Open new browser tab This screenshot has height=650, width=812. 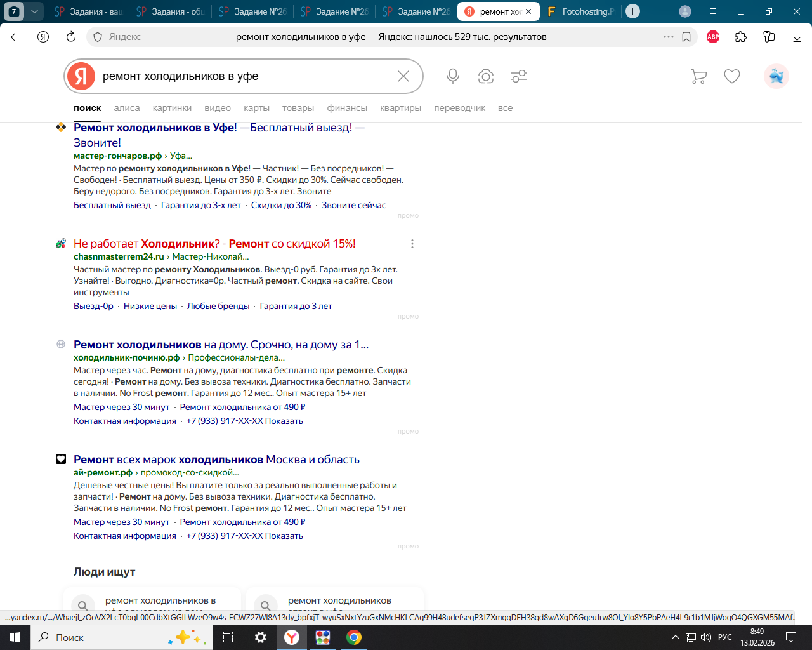[632, 11]
